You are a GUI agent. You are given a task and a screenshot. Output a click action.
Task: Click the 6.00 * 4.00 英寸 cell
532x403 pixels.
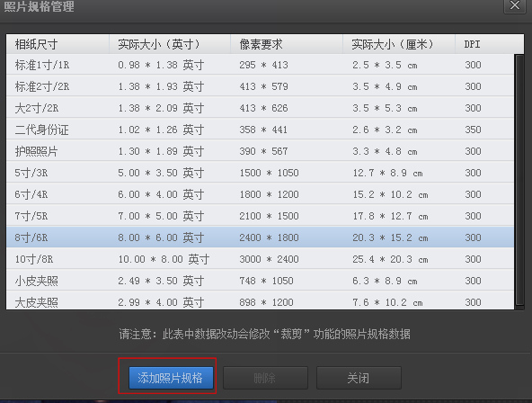click(x=161, y=194)
